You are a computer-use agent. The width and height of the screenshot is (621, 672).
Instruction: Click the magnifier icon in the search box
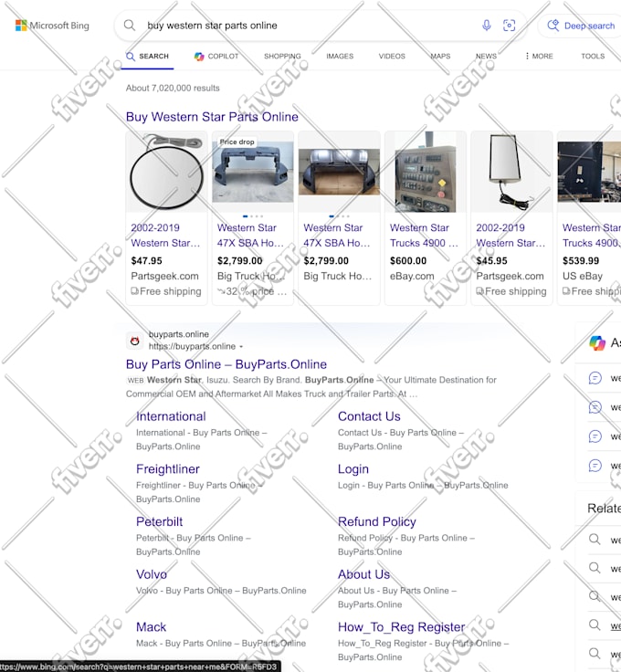[x=130, y=26]
